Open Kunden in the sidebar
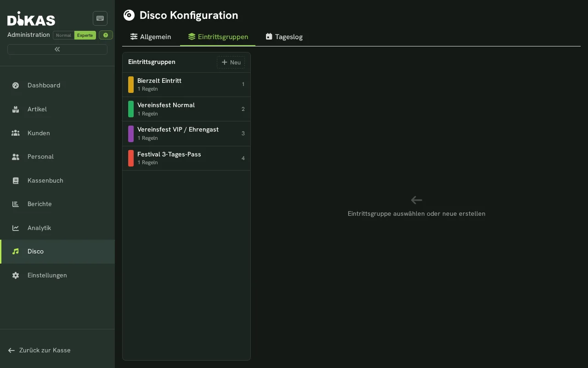Screen dimensions: 588x368 (57, 133)
